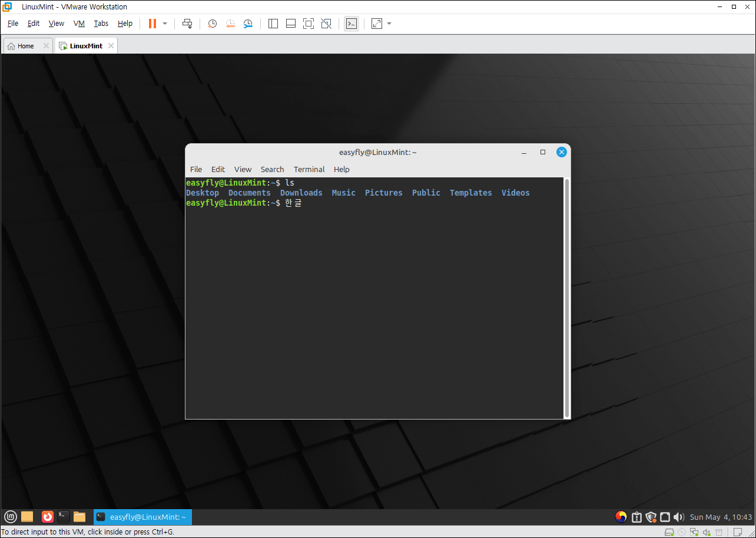Image resolution: width=756 pixels, height=538 pixels.
Task: Click VMware sound card status icon
Action: 707,532
